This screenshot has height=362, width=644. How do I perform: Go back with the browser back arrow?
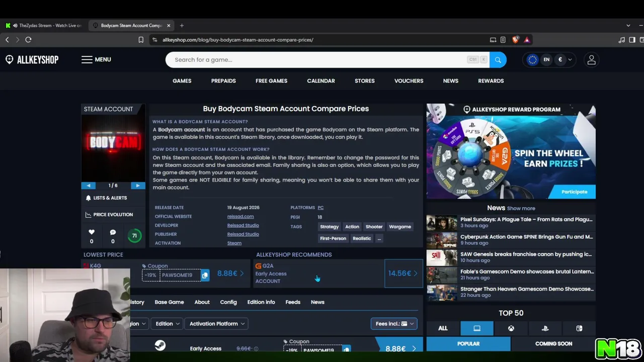tap(7, 40)
